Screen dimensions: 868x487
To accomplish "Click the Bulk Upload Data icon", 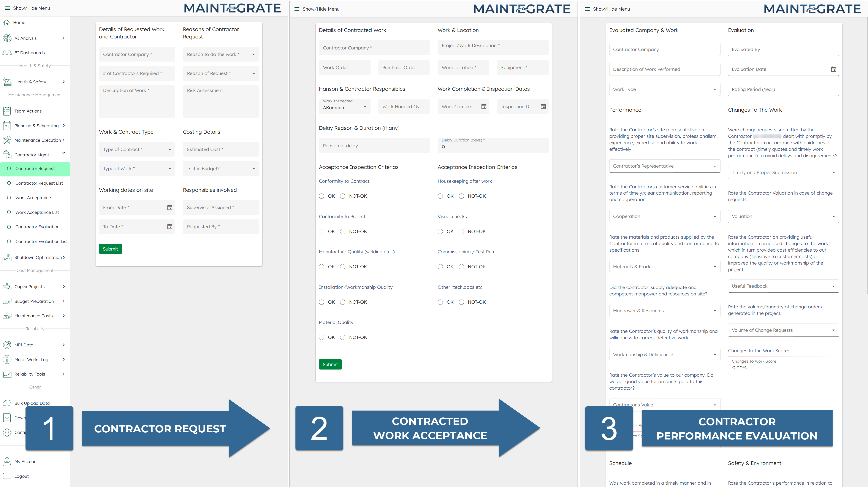I will point(7,403).
